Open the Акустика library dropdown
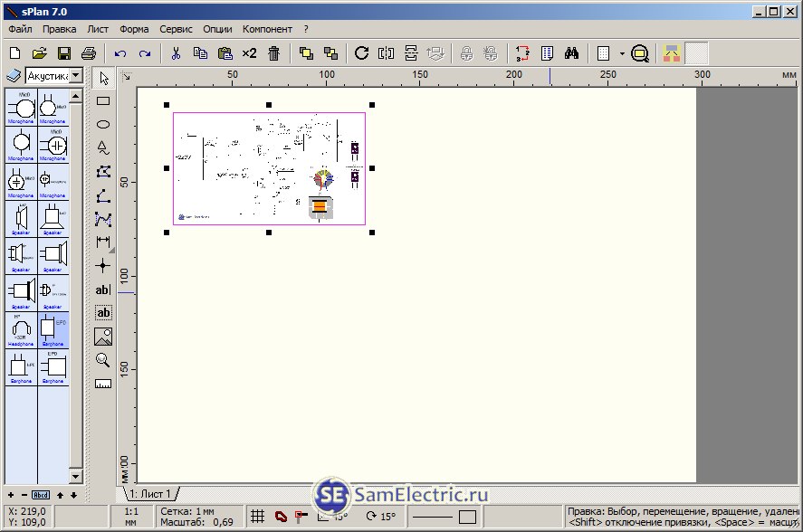Viewport: 803px width, 532px height. point(76,76)
